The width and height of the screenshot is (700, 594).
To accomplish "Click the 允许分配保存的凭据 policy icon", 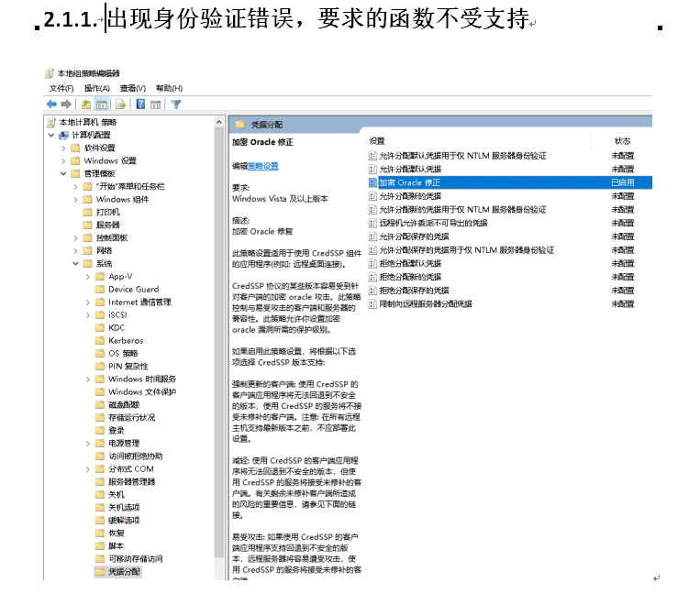I will tap(372, 236).
